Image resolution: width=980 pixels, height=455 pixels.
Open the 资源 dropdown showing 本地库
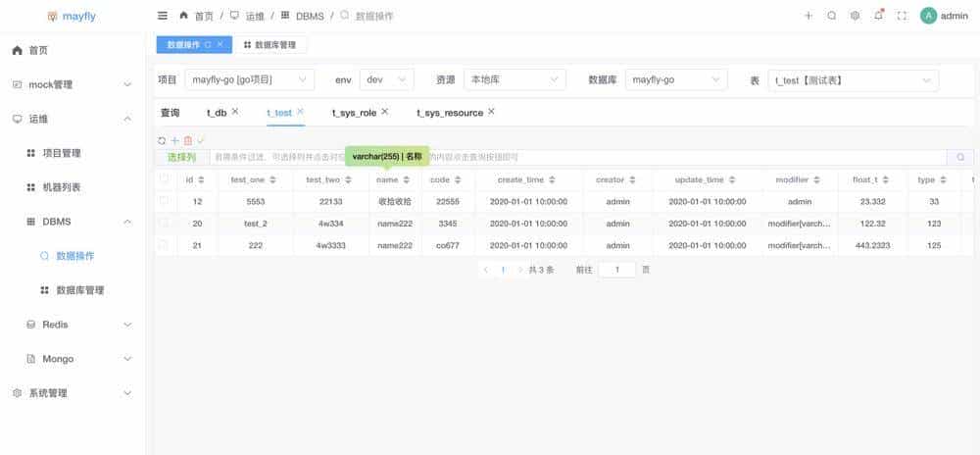pos(515,80)
